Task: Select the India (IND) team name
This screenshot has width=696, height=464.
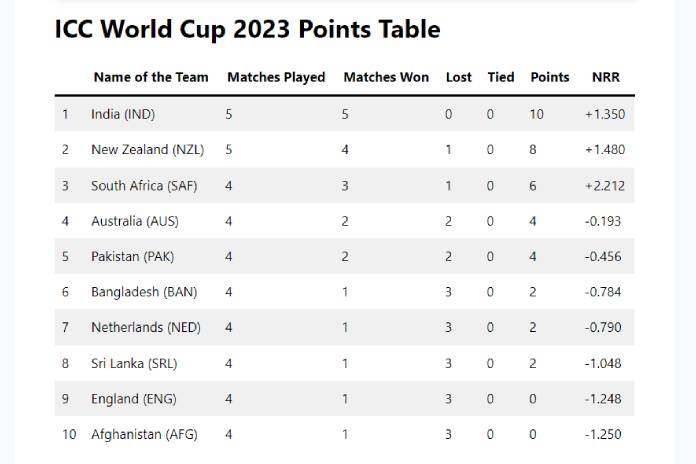Action: tap(123, 114)
